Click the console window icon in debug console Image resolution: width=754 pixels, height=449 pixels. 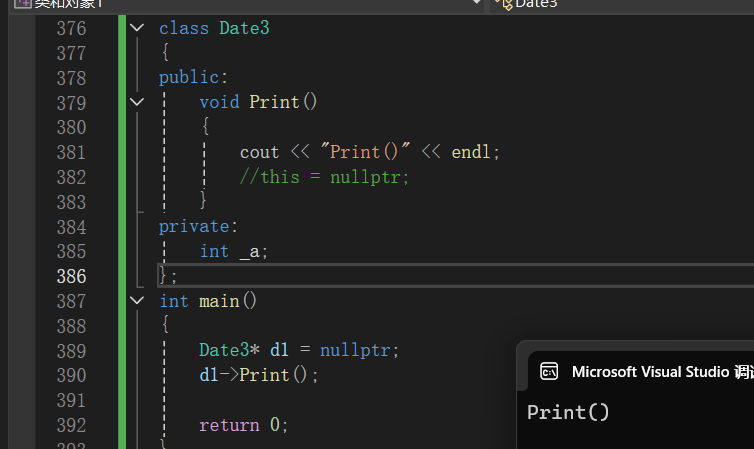[x=549, y=372]
